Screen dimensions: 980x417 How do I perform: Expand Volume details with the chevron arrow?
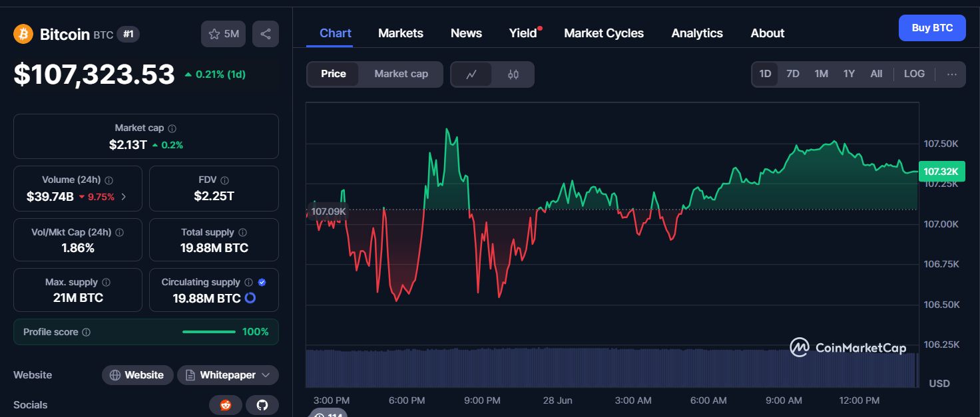(x=123, y=197)
